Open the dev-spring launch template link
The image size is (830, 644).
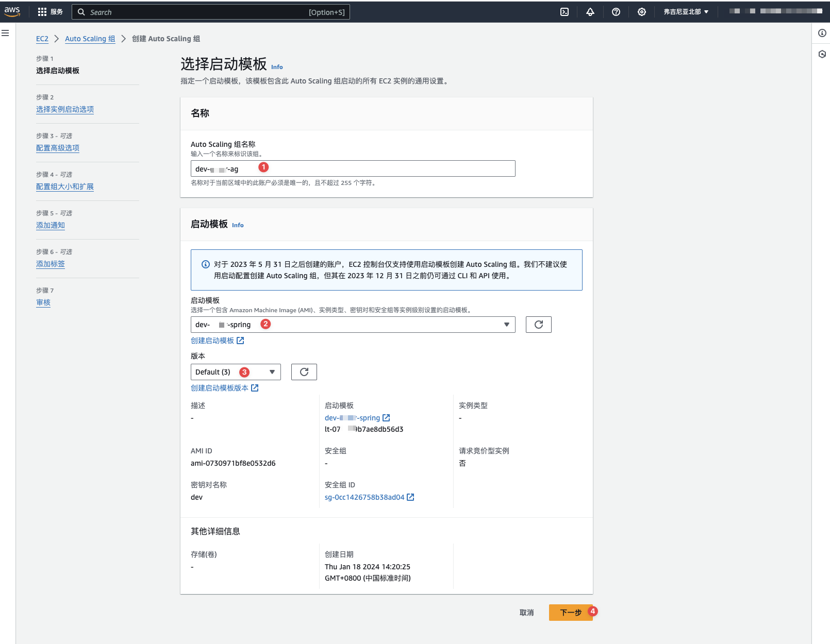tap(352, 418)
